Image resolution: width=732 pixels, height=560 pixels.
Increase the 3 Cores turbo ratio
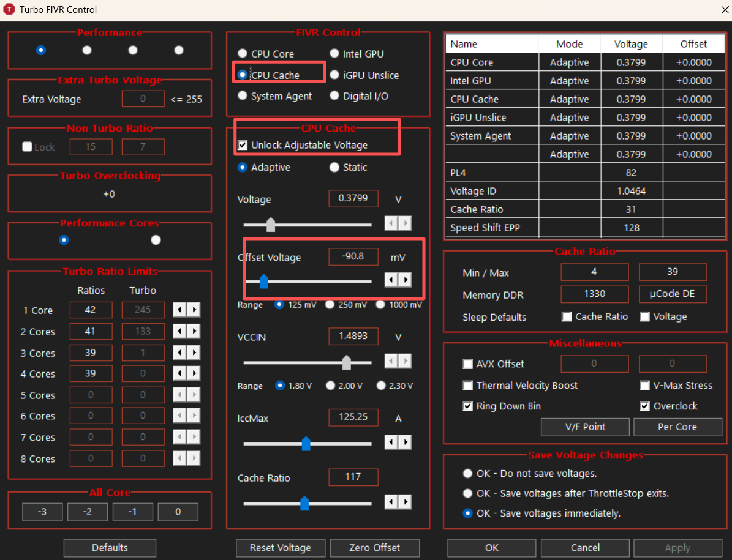[194, 353]
